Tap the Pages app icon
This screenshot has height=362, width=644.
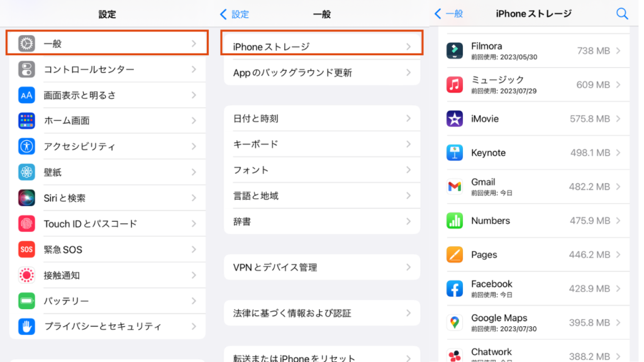point(455,255)
